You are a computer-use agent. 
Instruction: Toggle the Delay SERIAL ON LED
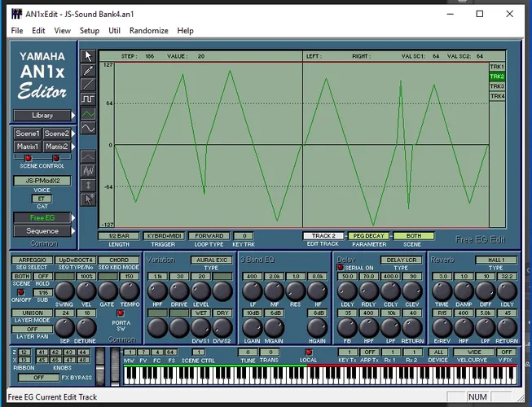coord(341,267)
